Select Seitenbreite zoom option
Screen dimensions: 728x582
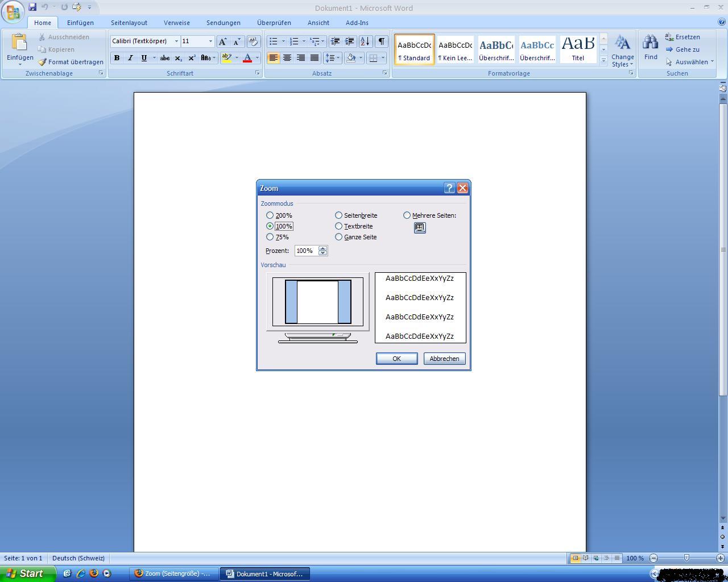tap(356, 215)
